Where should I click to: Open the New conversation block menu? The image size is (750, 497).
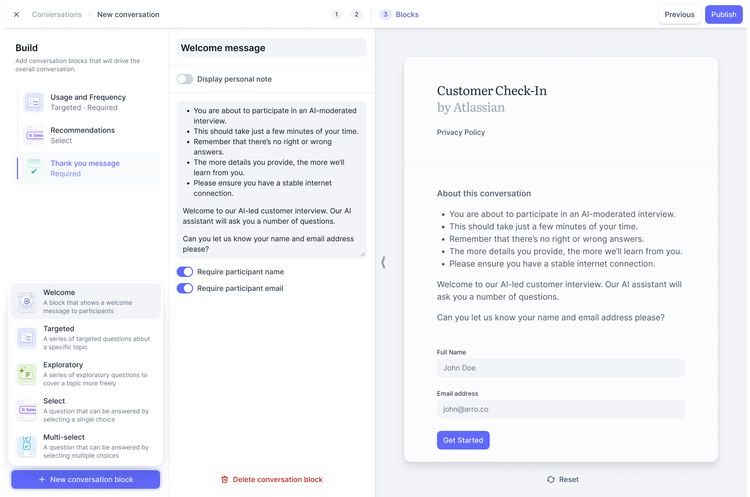tap(86, 479)
